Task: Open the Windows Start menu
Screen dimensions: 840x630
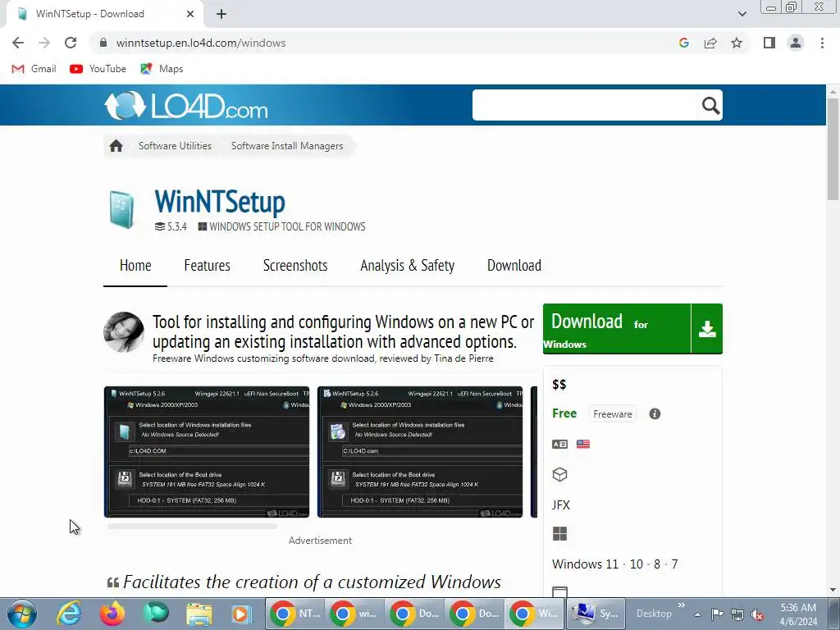Action: (x=21, y=614)
